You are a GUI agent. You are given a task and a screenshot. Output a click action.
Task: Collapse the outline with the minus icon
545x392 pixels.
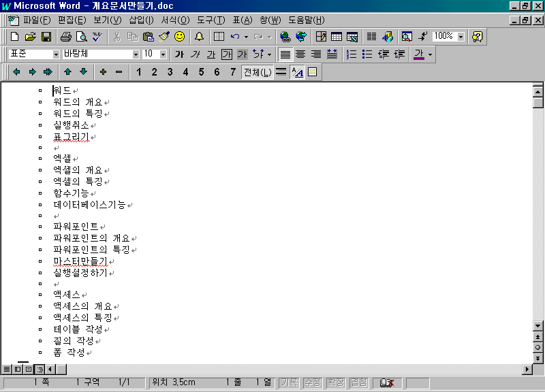point(119,72)
